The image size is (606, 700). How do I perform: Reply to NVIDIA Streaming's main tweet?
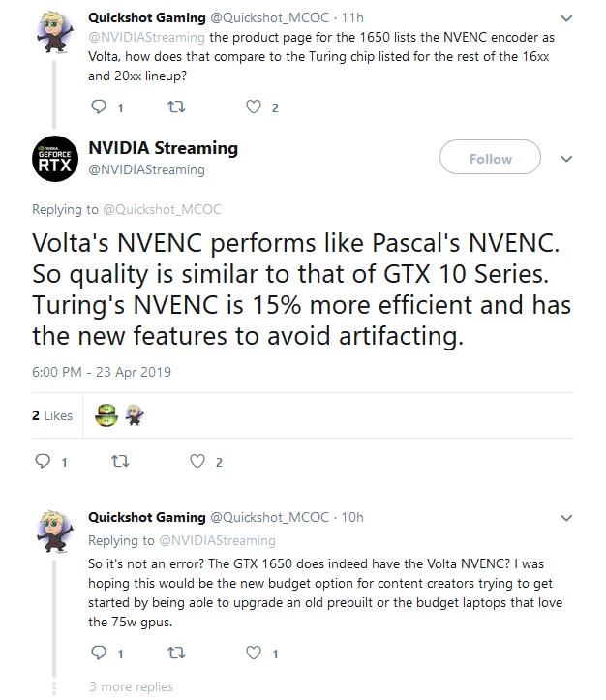pos(43,462)
